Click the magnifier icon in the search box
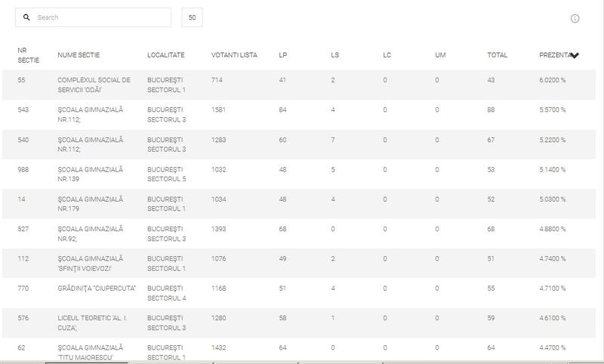The height and width of the screenshot is (364, 604). pos(27,17)
